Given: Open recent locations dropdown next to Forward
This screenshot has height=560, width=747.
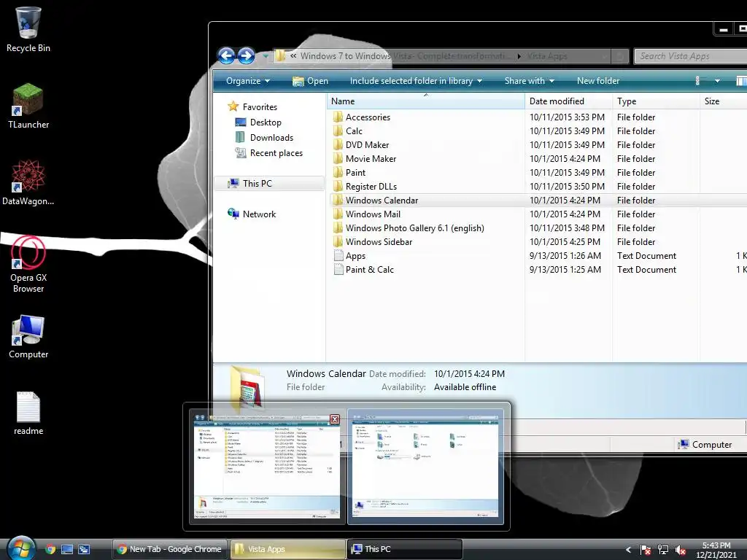Looking at the screenshot, I should coord(266,56).
